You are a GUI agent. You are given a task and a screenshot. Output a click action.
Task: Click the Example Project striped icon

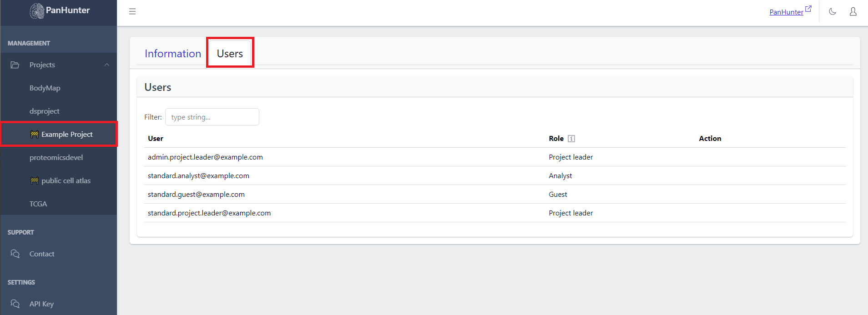click(34, 134)
